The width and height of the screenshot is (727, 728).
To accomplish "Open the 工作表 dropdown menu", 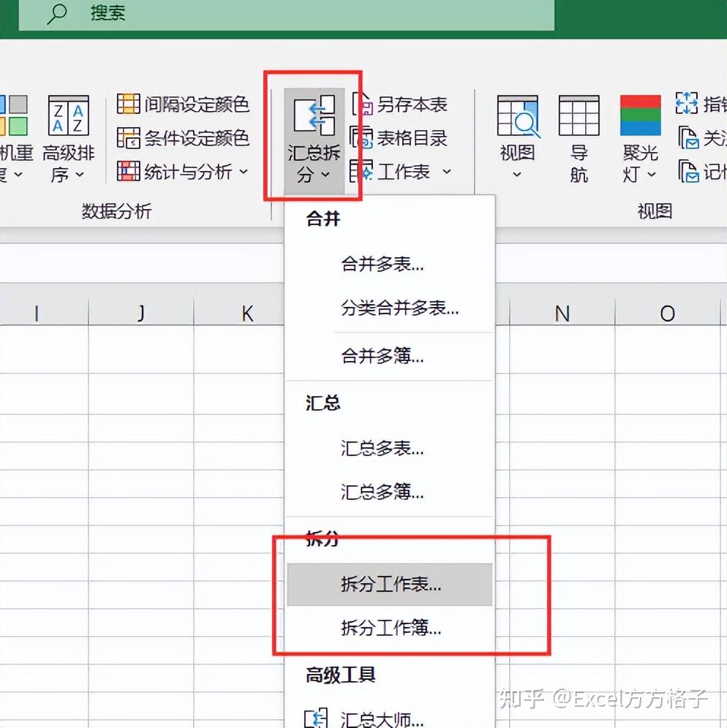I will pos(449,171).
